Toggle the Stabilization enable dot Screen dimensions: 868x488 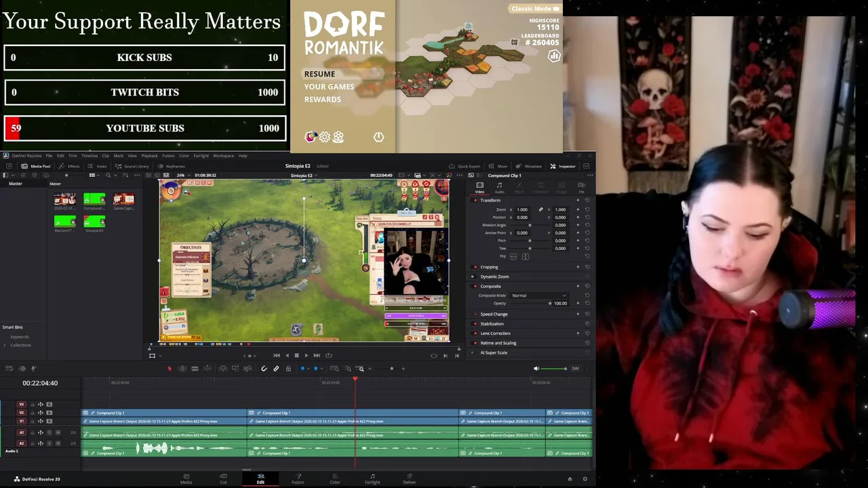[x=475, y=324]
